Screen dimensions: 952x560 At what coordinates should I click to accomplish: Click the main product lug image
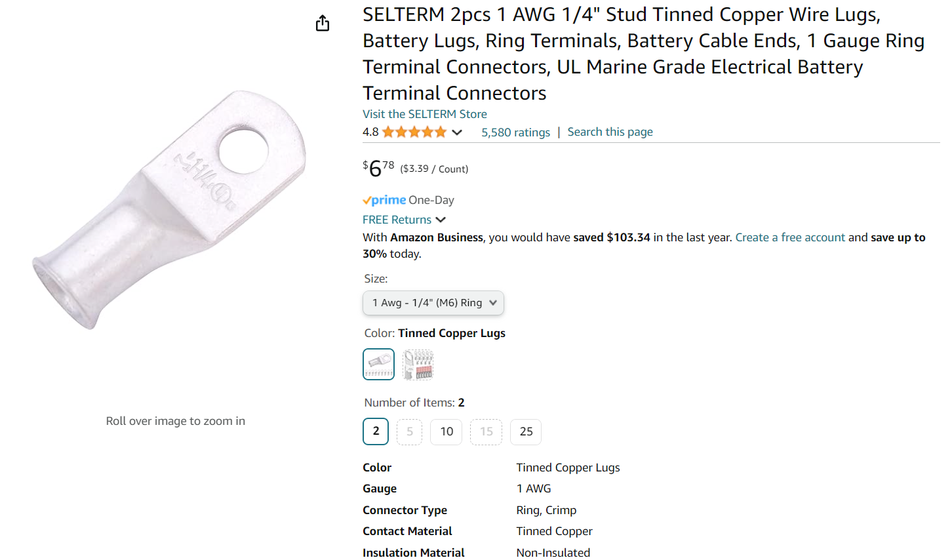(170, 210)
